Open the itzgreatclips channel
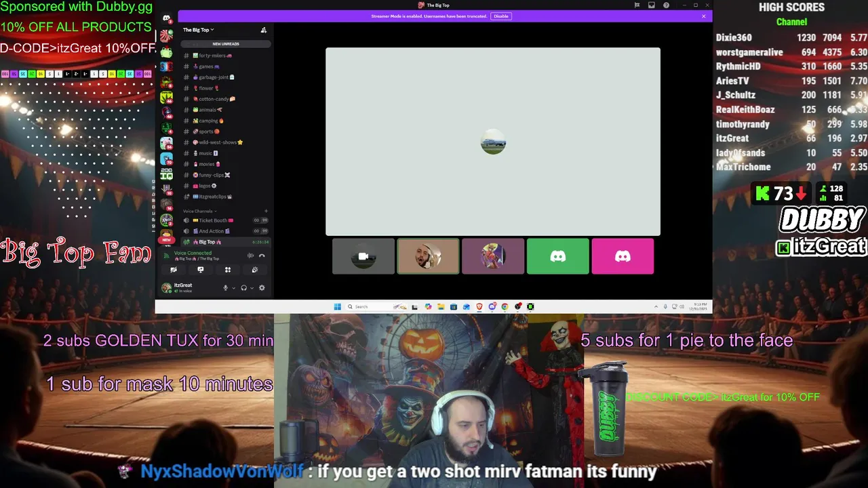868x488 pixels. [x=226, y=197]
